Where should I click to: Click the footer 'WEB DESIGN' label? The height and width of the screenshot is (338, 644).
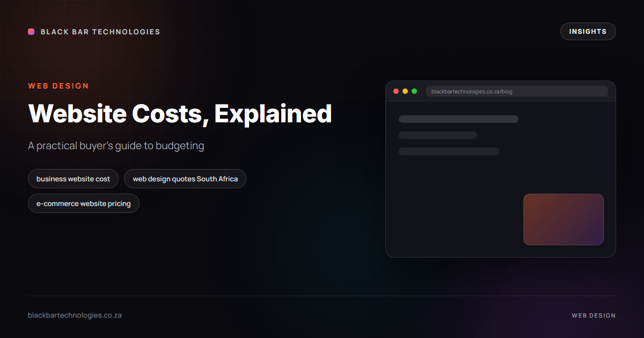point(594,315)
